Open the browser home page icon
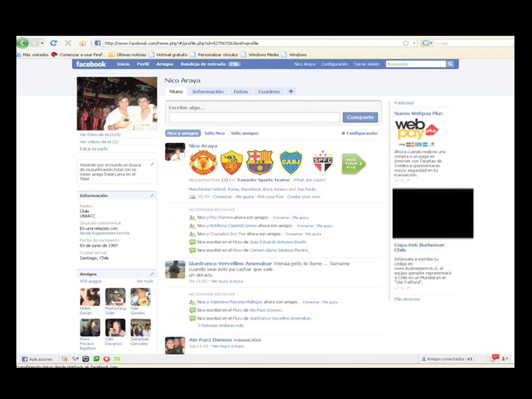 (82, 43)
